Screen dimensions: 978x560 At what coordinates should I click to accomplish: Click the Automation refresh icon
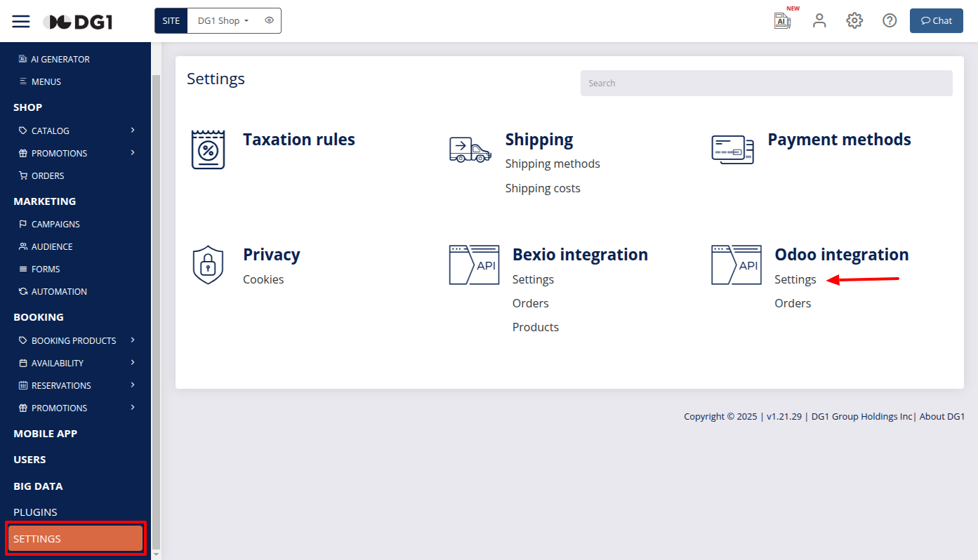[x=23, y=291]
